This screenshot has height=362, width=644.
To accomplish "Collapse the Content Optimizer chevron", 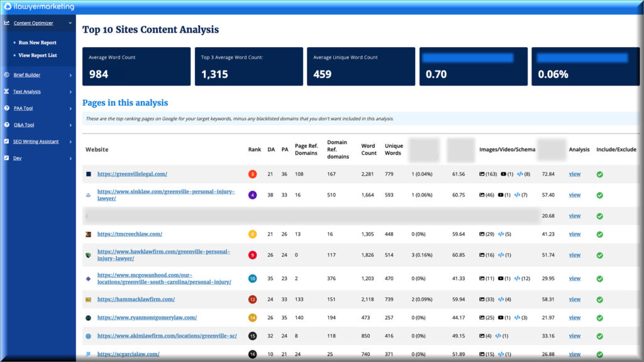I will 70,23.
